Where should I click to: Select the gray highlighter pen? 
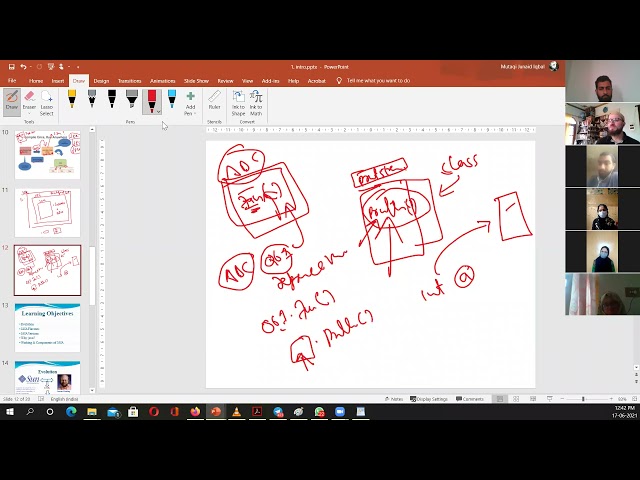[131, 99]
